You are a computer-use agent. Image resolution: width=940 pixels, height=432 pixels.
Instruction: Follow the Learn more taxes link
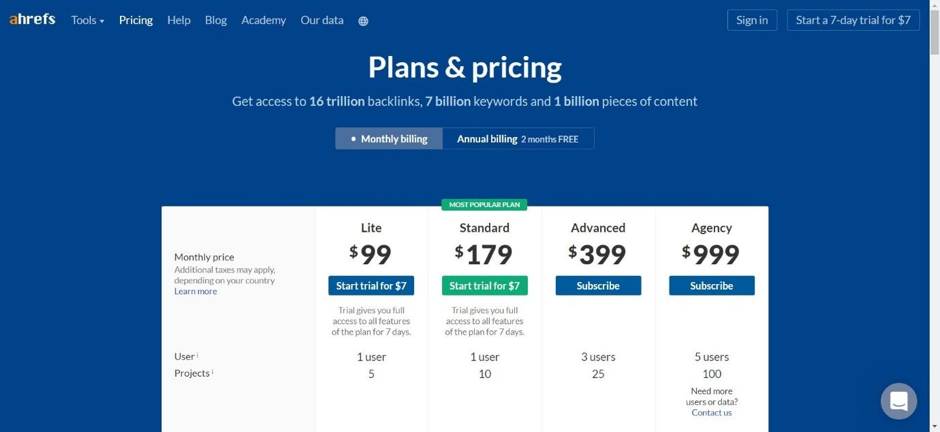point(195,291)
